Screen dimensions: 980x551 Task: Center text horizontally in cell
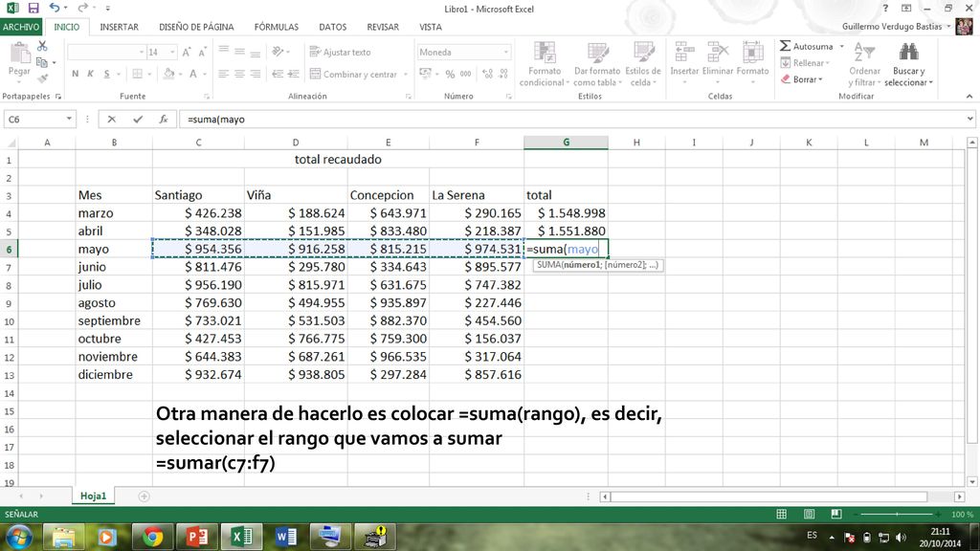pyautogui.click(x=239, y=74)
